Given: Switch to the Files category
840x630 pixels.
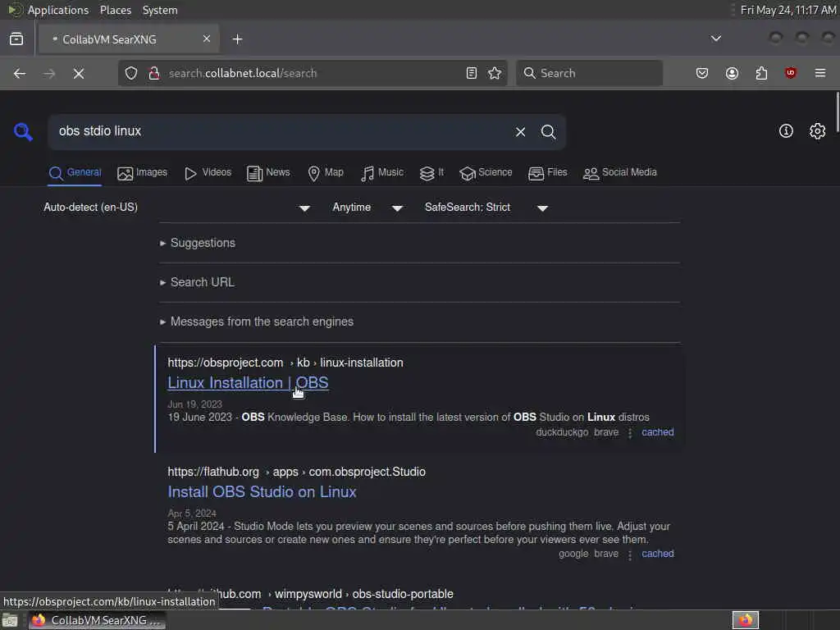Looking at the screenshot, I should pyautogui.click(x=547, y=172).
